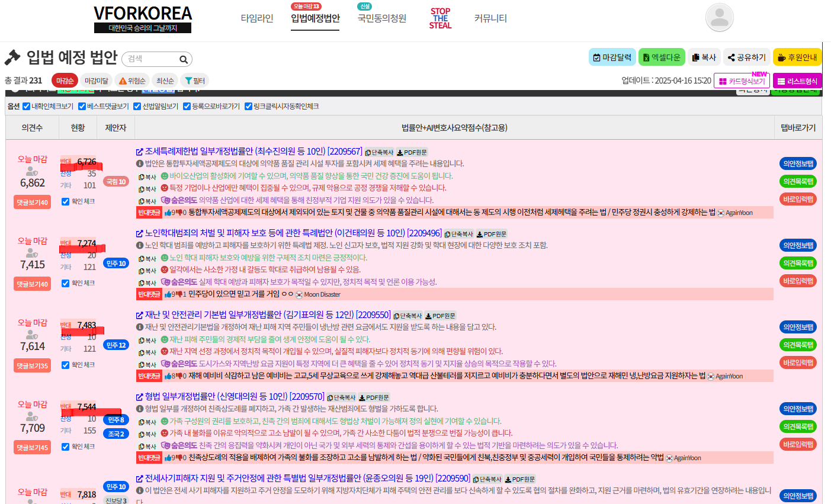The height and width of the screenshot is (504, 831).
Task: Switch to 리스트형식 view
Action: pos(797,81)
